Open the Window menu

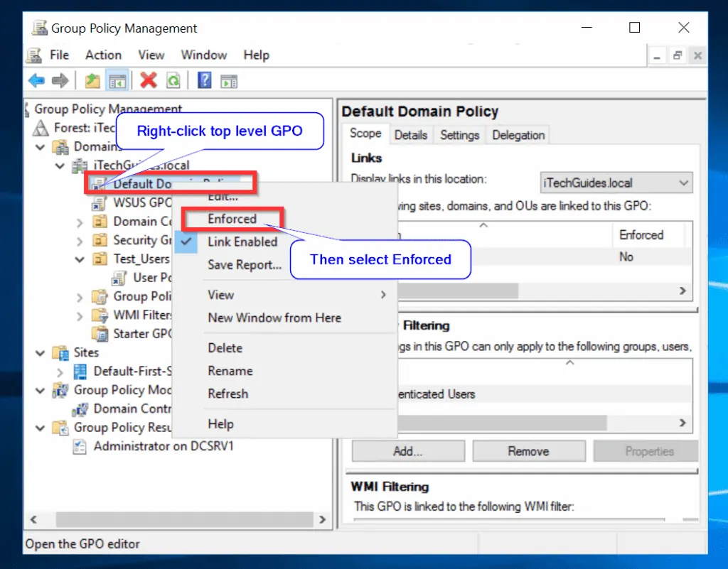coord(204,55)
